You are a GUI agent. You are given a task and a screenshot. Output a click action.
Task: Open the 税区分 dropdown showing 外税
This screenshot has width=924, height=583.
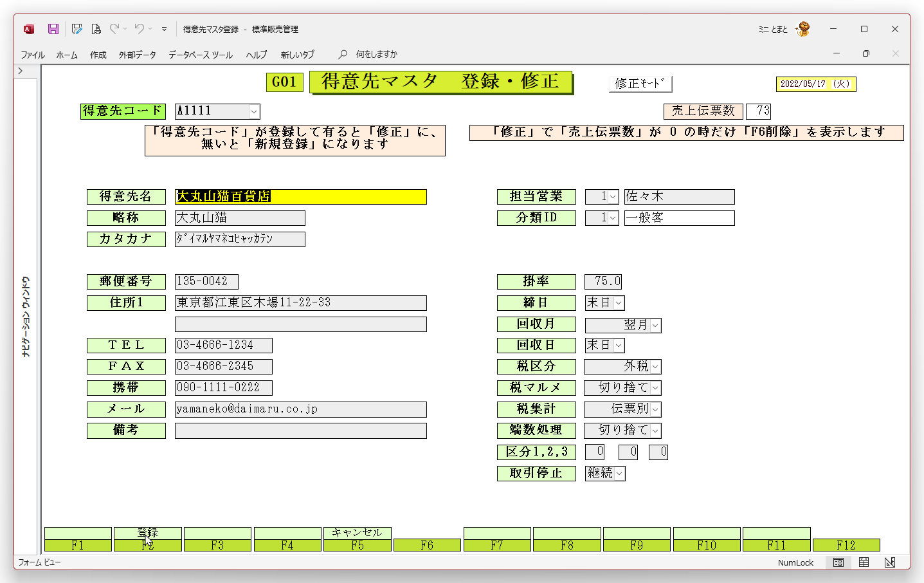tap(655, 367)
